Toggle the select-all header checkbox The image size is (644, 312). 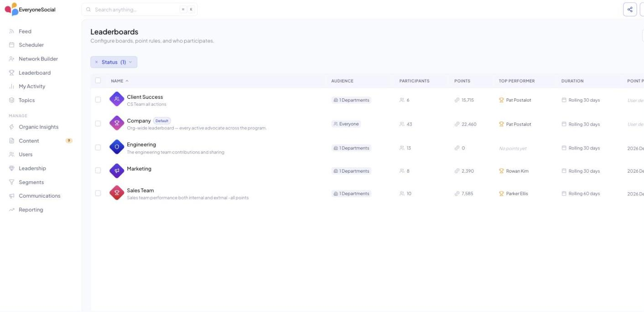tap(98, 81)
